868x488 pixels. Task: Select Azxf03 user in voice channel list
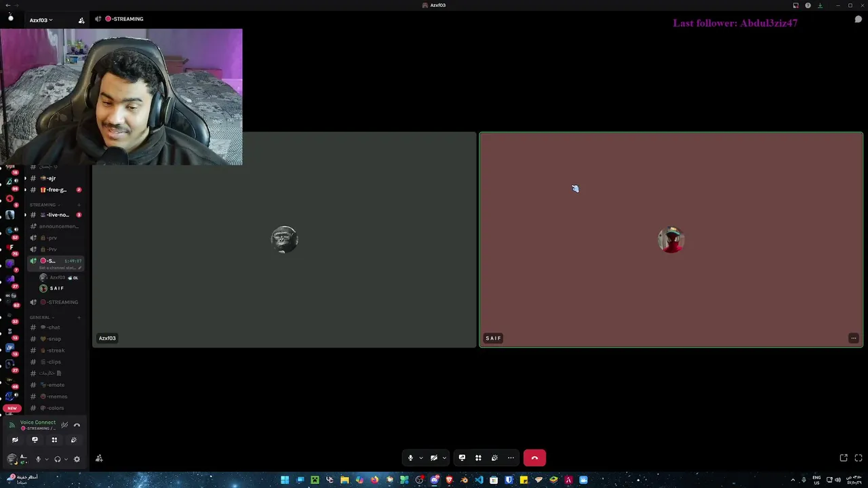point(58,278)
